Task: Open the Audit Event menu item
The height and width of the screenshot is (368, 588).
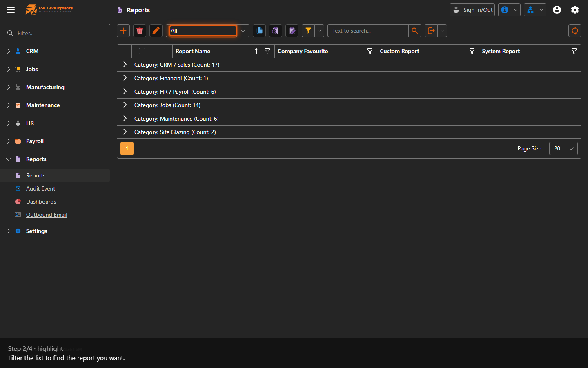Action: pos(40,188)
